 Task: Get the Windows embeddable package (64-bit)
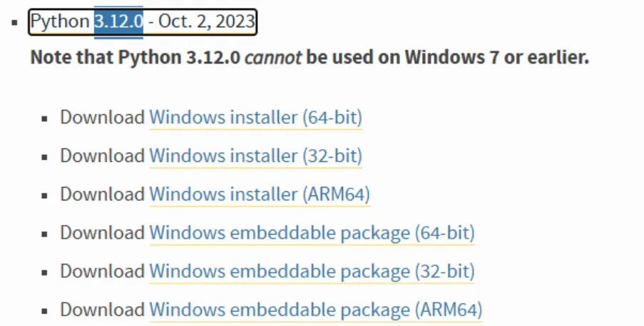tap(312, 233)
